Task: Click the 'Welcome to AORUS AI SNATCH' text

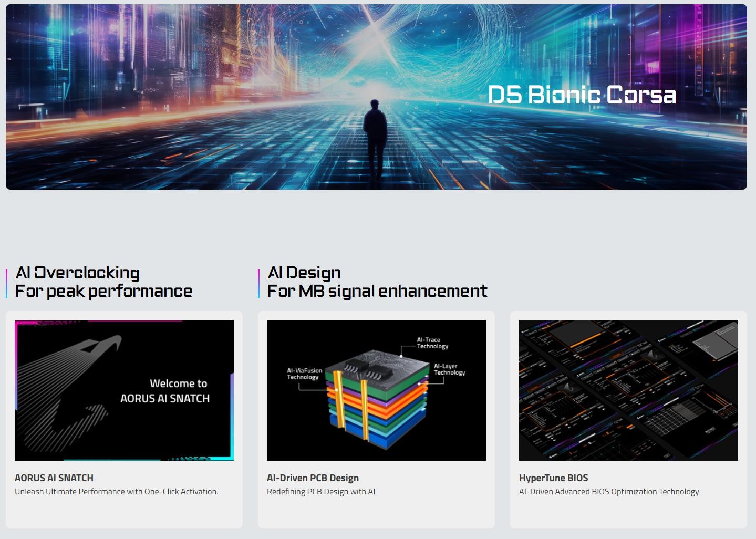Action: (165, 391)
